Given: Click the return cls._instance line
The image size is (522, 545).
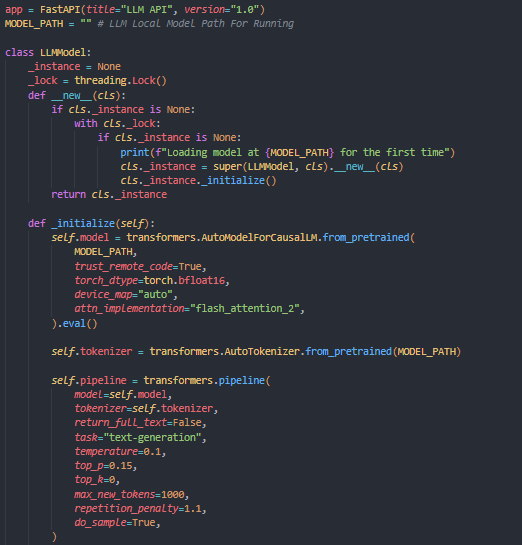Looking at the screenshot, I should click(x=109, y=195).
